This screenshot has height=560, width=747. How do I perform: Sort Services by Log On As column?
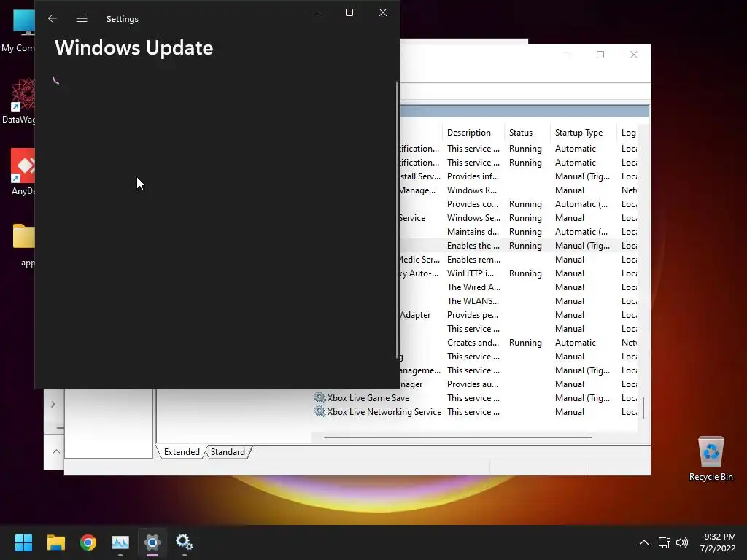point(628,133)
